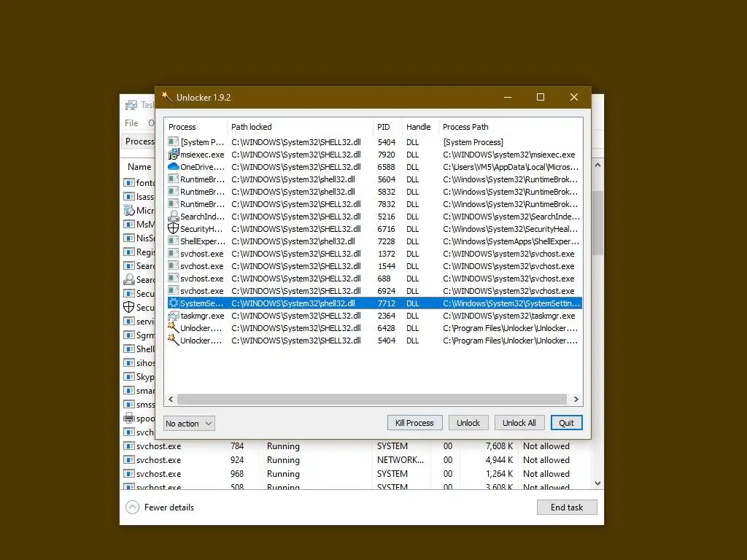Click icon of svchost.exe PID 784
747x560 pixels.
pyautogui.click(x=128, y=446)
